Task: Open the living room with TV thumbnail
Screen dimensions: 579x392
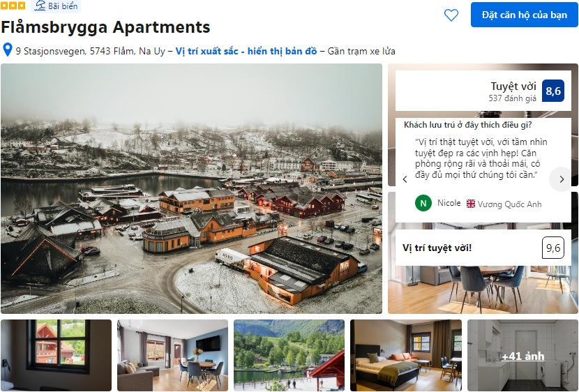Action: pos(172,355)
